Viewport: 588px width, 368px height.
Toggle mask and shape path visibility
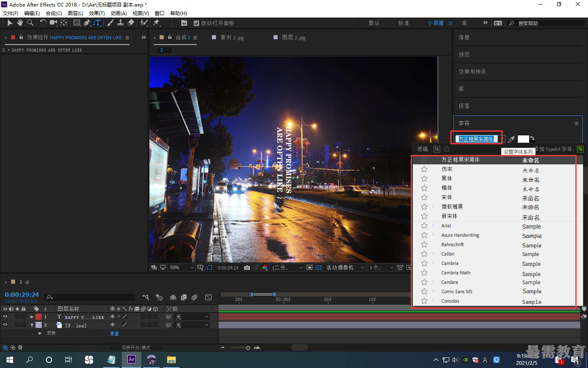pyautogui.click(x=209, y=268)
